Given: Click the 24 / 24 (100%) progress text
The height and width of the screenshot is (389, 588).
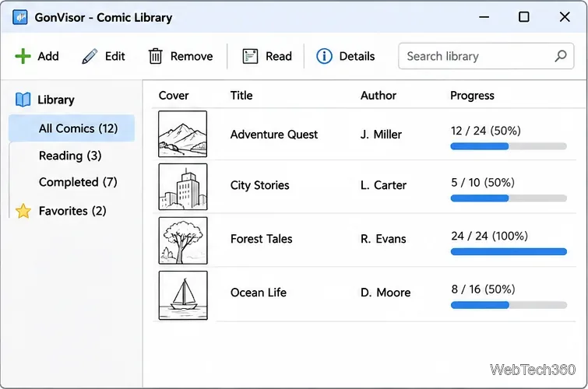Looking at the screenshot, I should coord(489,236).
